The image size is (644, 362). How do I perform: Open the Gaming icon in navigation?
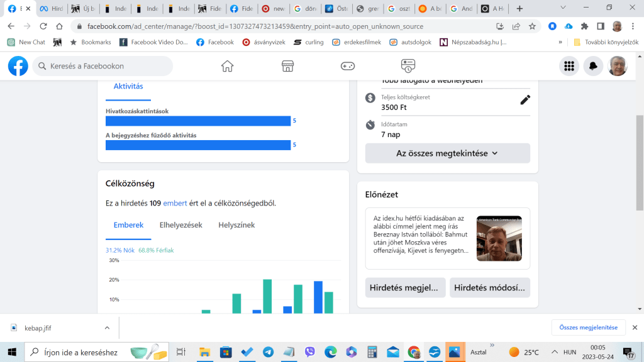point(348,66)
